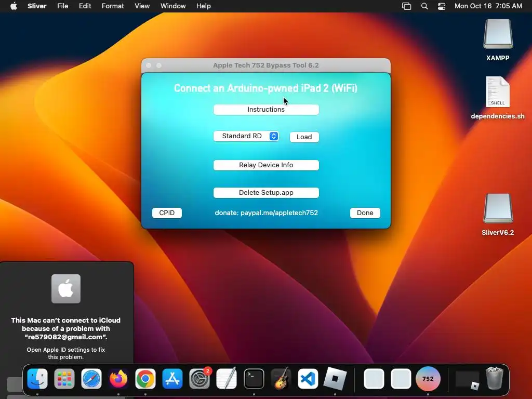
Task: Click the CPID button
Action: 167,213
